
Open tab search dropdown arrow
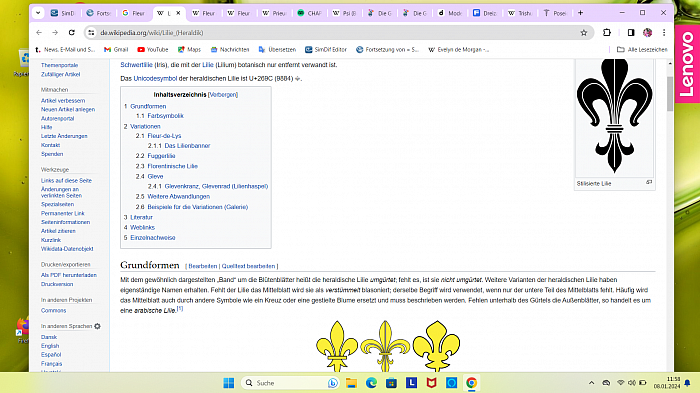click(x=38, y=13)
